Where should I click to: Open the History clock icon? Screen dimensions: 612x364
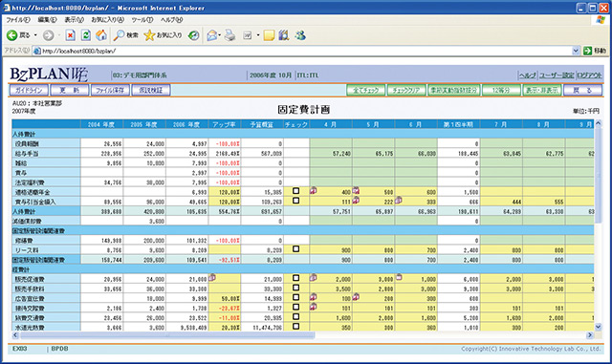(x=193, y=35)
